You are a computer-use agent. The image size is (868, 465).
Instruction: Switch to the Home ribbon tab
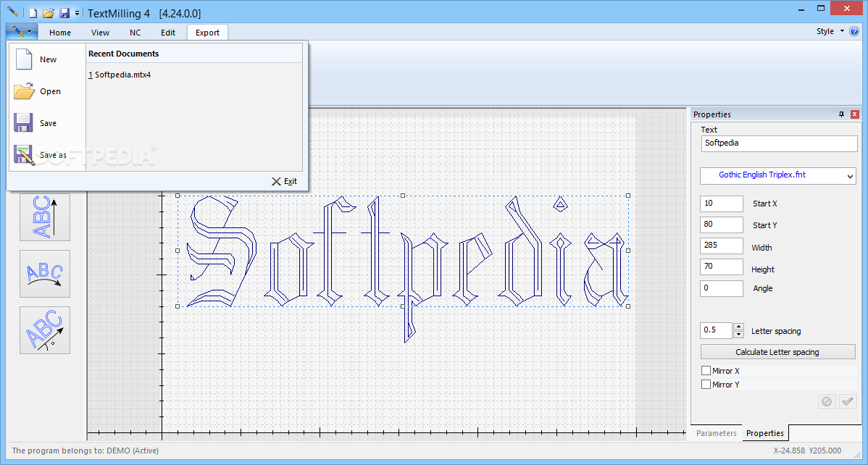click(x=60, y=33)
